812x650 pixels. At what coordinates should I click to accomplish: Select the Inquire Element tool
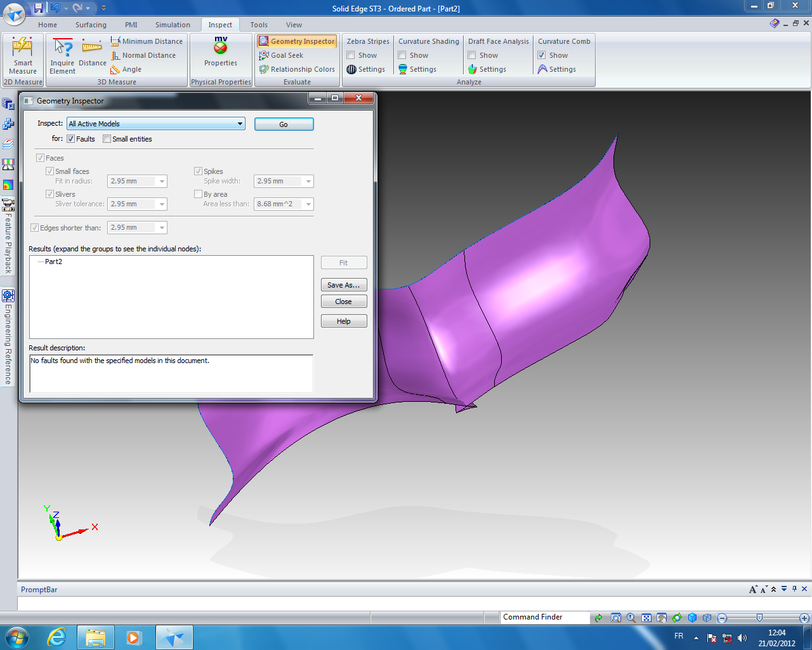[x=62, y=56]
